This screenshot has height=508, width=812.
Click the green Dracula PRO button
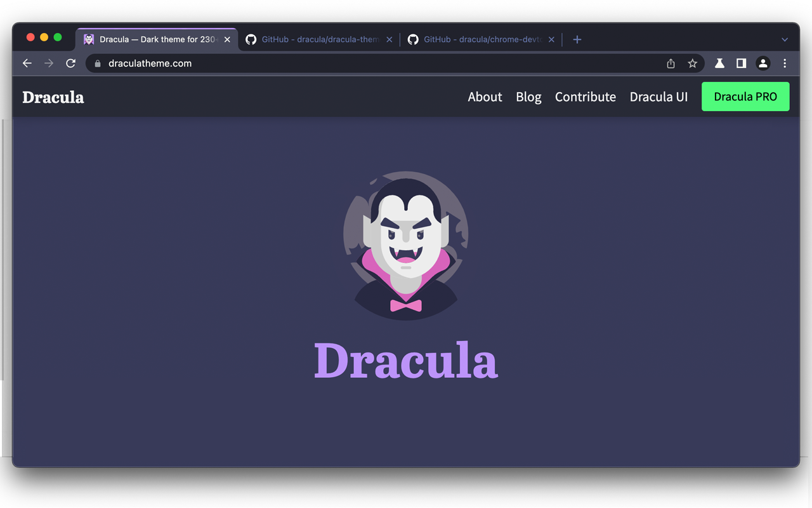click(x=745, y=97)
